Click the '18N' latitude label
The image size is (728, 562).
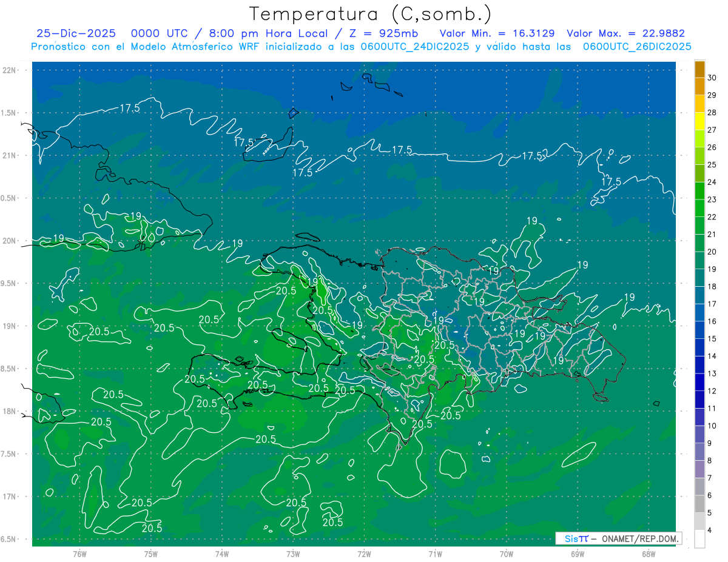(10, 411)
